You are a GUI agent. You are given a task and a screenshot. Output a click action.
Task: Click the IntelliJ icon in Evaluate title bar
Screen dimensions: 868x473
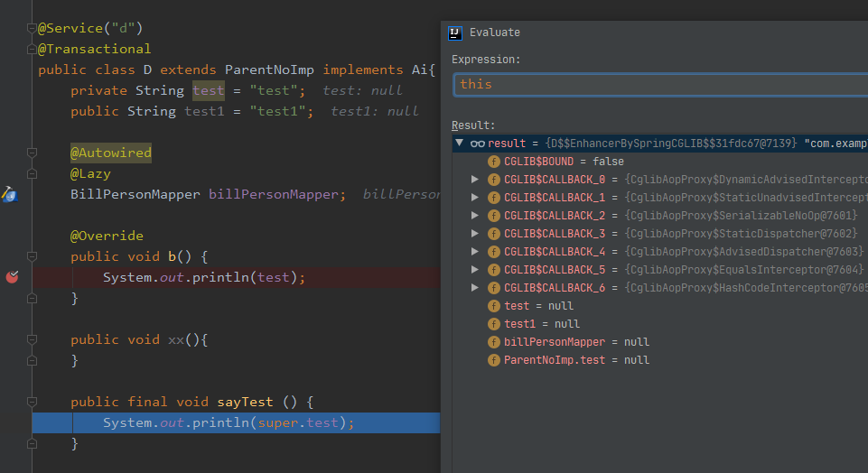tap(456, 32)
